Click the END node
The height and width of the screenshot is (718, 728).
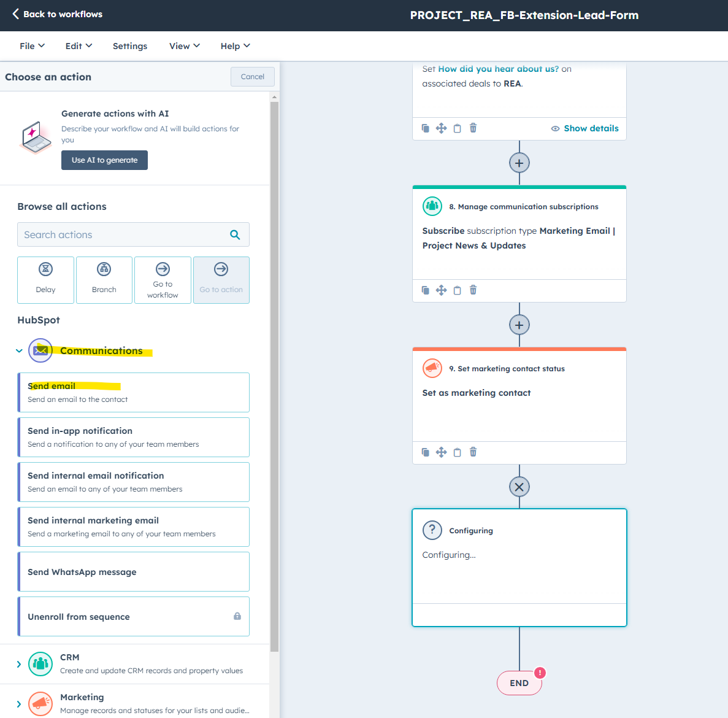[519, 683]
